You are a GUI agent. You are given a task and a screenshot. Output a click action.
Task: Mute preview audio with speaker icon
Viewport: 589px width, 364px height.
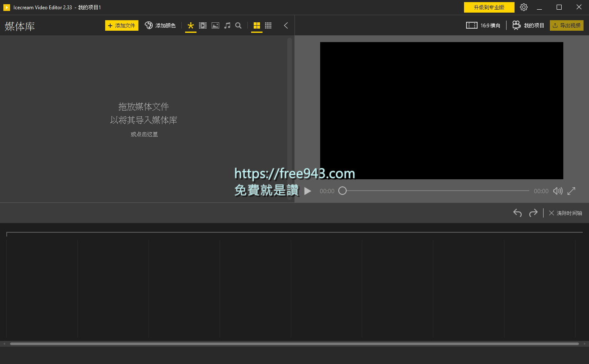click(x=557, y=191)
